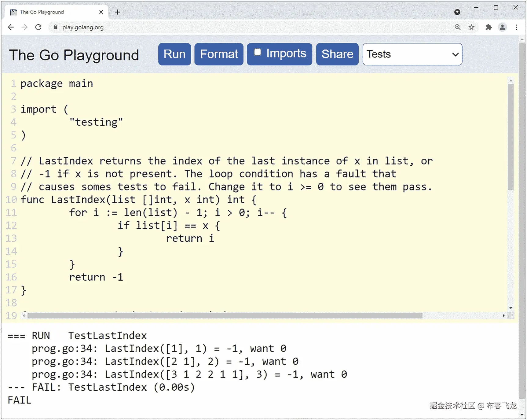Click the '=== RUN TestLastIndex' output line
Image resolution: width=527 pixels, height=420 pixels.
click(77, 336)
